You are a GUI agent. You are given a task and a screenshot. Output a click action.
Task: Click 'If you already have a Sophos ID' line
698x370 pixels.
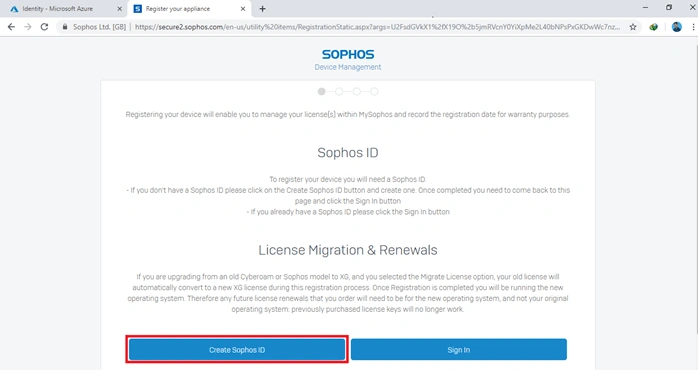[348, 212]
